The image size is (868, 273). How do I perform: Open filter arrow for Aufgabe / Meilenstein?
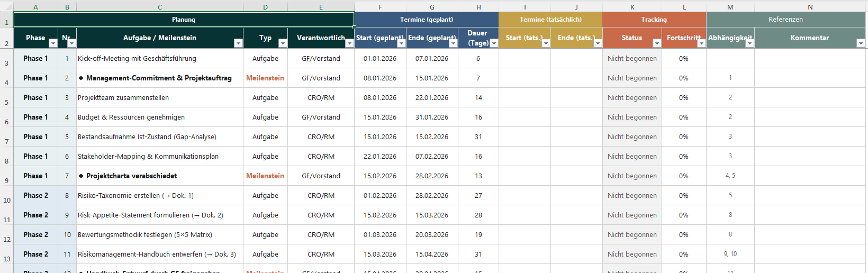click(238, 43)
